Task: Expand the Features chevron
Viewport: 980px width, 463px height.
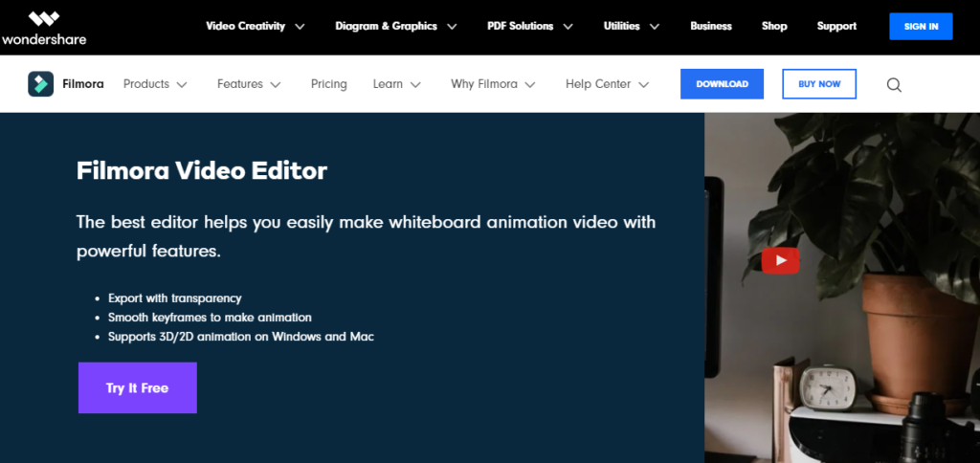Action: click(276, 85)
